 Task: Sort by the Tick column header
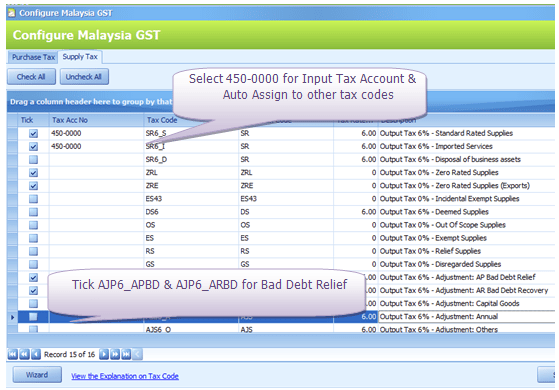coord(33,120)
